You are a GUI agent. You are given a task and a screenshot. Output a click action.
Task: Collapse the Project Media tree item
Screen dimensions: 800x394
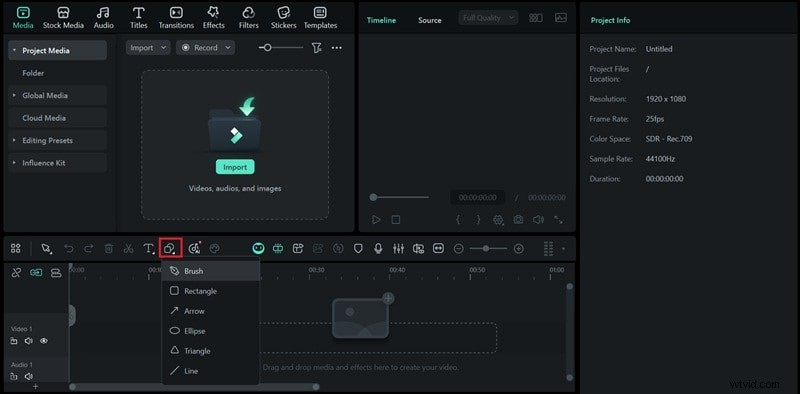[14, 51]
